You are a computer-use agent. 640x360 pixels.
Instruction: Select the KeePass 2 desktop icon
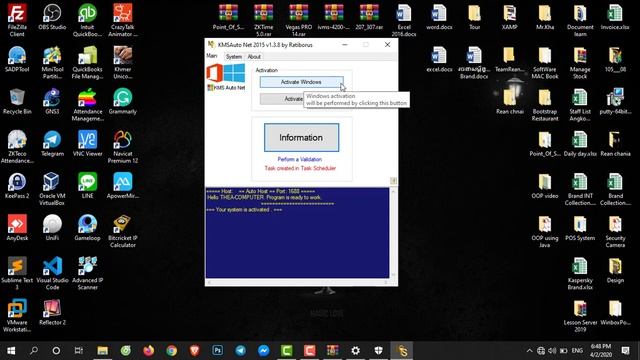pyautogui.click(x=17, y=186)
